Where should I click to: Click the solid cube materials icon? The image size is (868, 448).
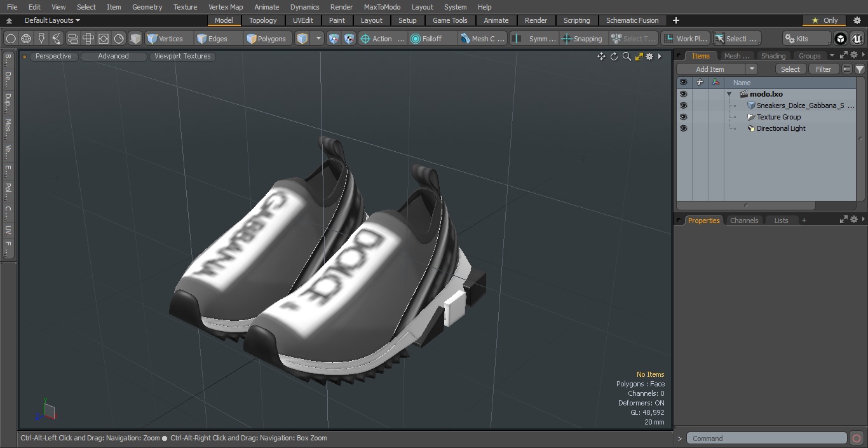[135, 39]
